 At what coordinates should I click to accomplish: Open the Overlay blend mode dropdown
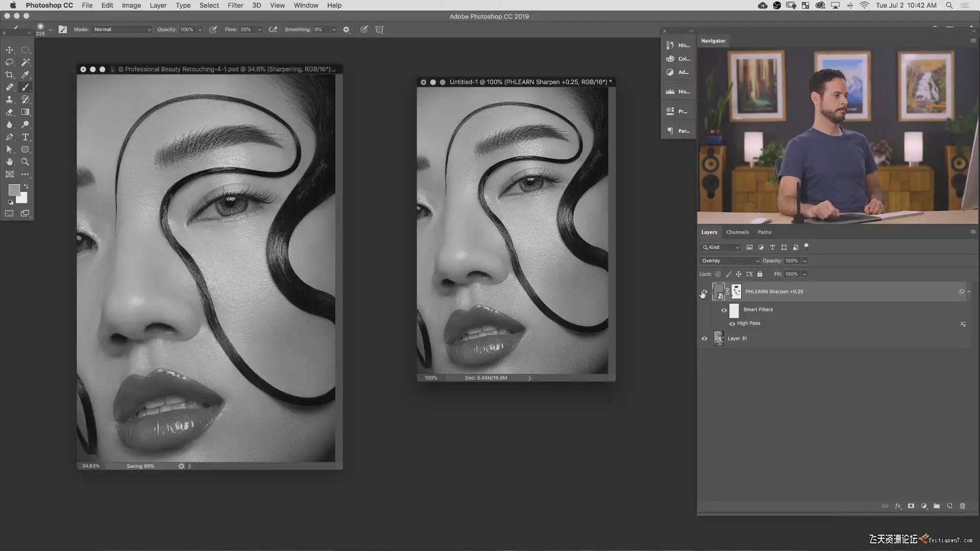729,261
